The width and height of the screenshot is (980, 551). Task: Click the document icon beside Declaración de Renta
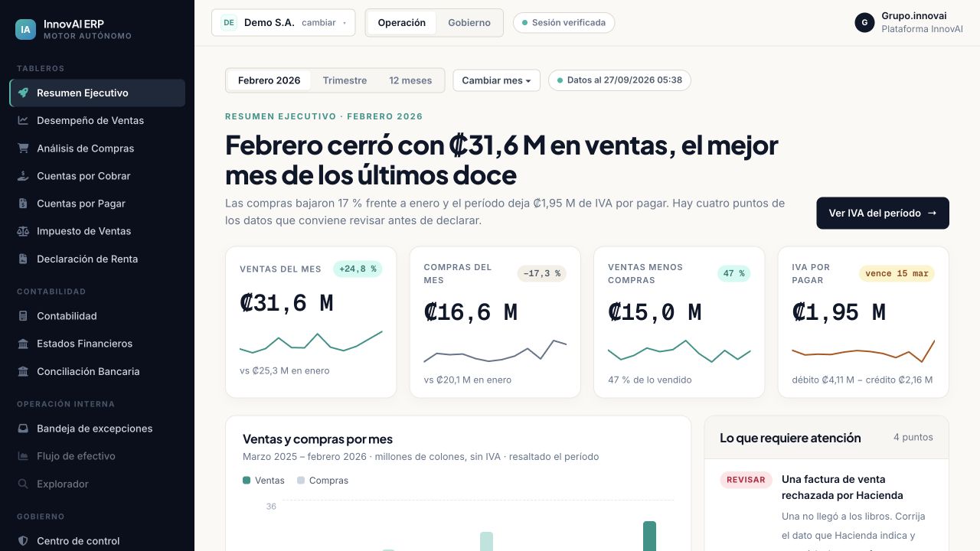24,259
